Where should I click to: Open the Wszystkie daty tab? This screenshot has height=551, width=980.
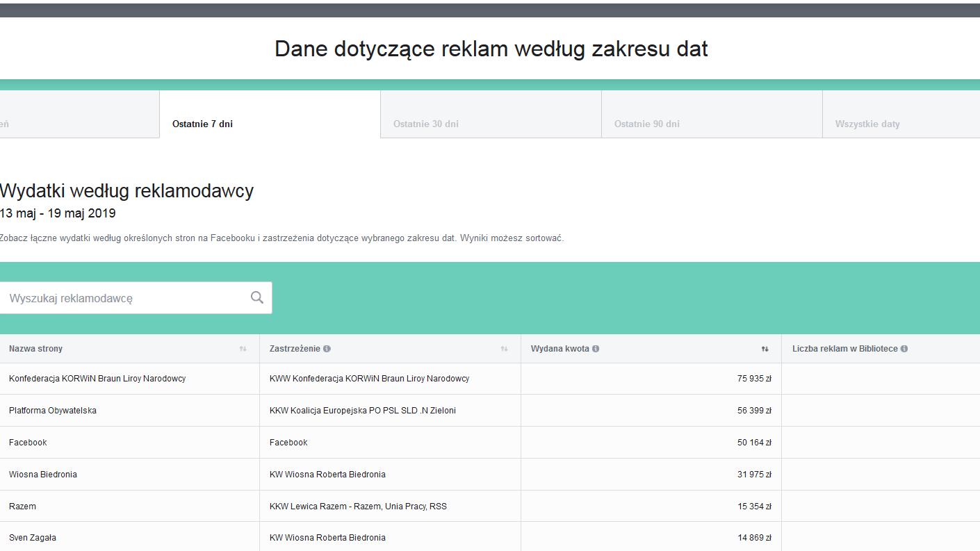click(901, 115)
